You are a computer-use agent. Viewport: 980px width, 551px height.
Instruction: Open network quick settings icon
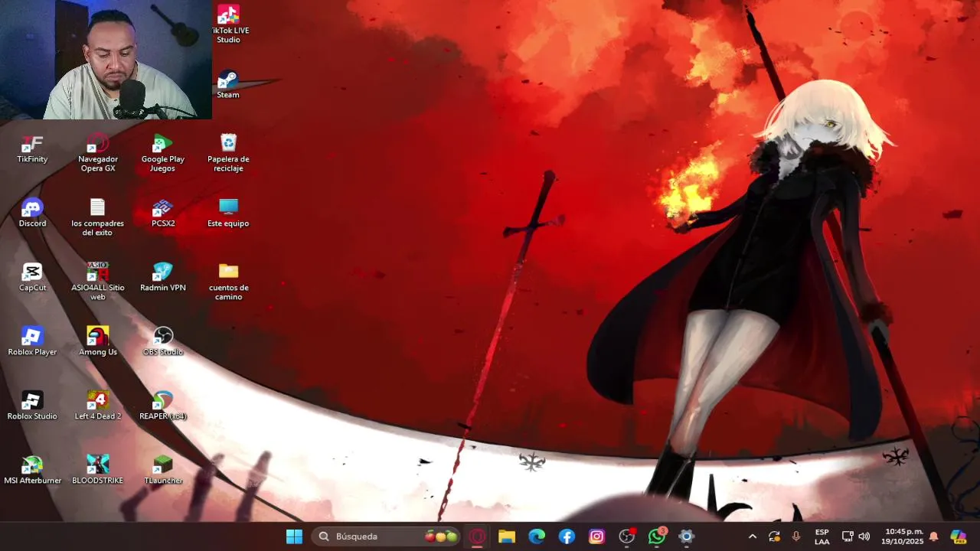848,536
